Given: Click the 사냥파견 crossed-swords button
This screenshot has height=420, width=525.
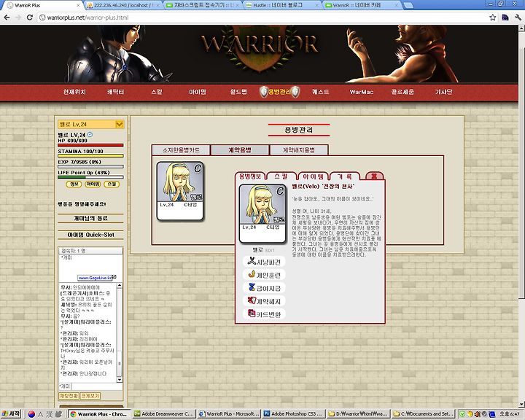Looking at the screenshot, I should click(x=264, y=262).
